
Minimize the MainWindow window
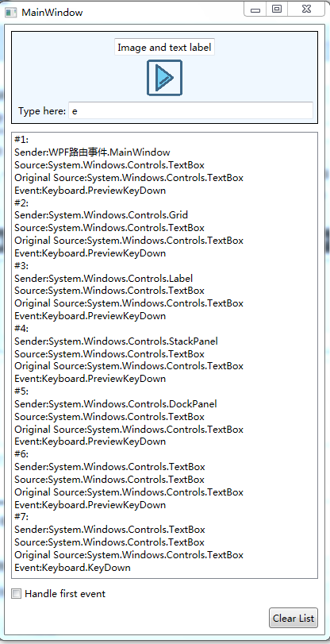255,10
